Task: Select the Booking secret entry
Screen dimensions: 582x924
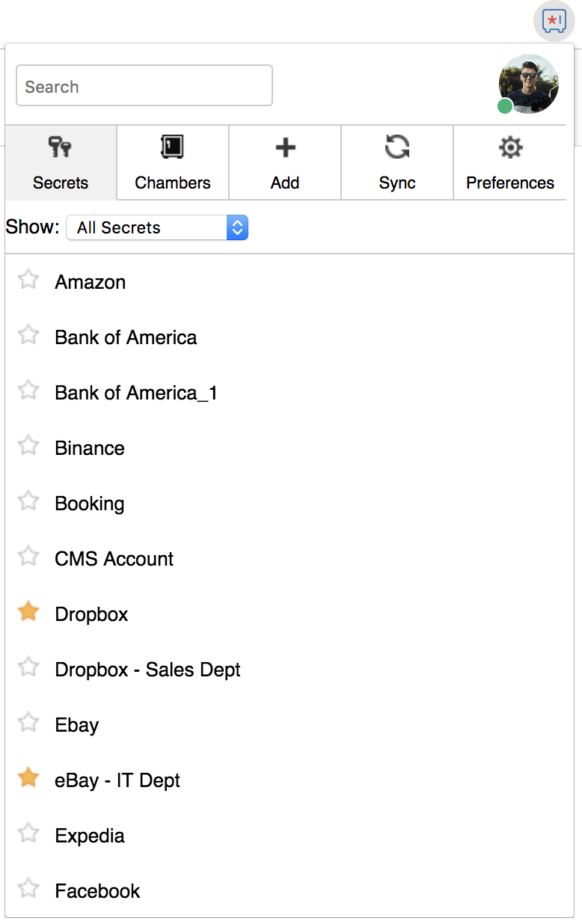Action: (x=90, y=504)
